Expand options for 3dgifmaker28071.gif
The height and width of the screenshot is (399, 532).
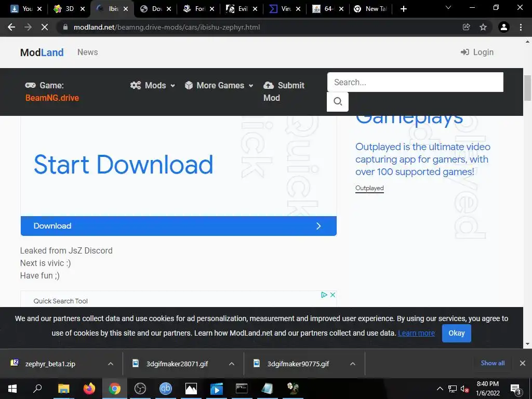coord(232,364)
